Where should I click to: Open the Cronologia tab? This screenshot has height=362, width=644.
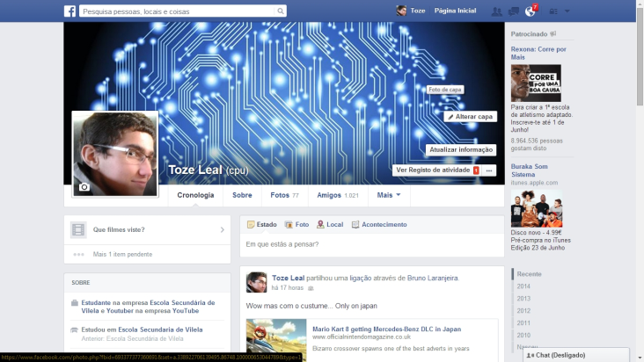click(x=195, y=196)
